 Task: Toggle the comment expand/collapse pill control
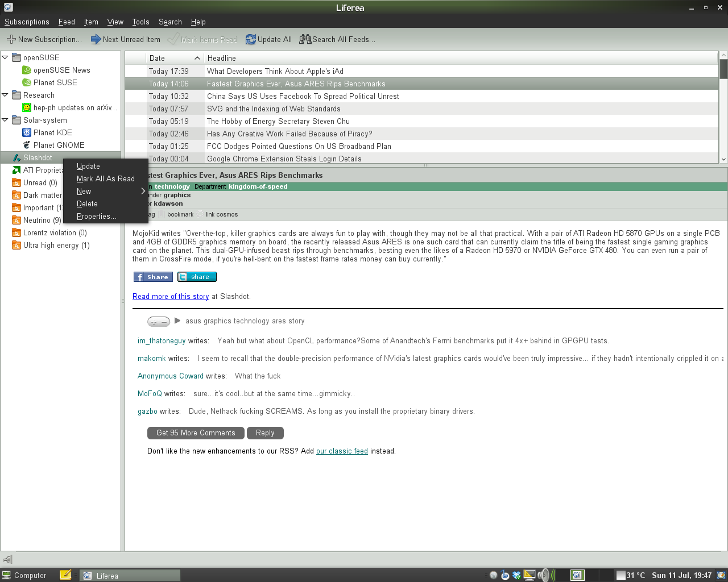159,322
